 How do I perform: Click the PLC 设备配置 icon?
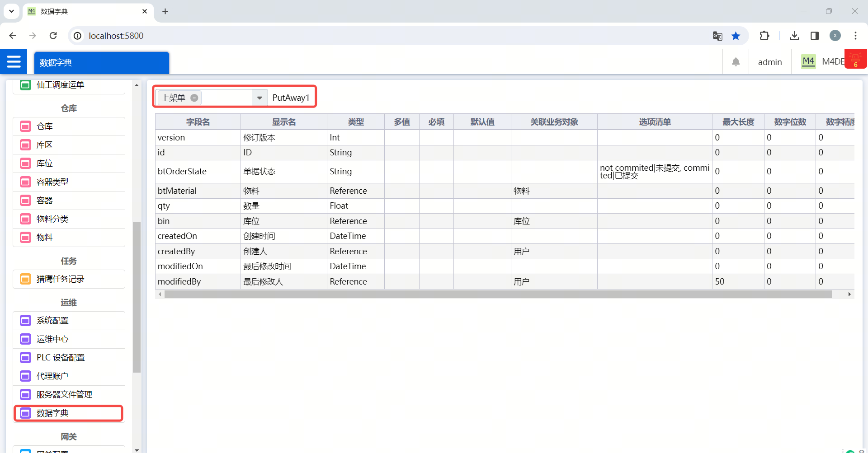tap(26, 358)
